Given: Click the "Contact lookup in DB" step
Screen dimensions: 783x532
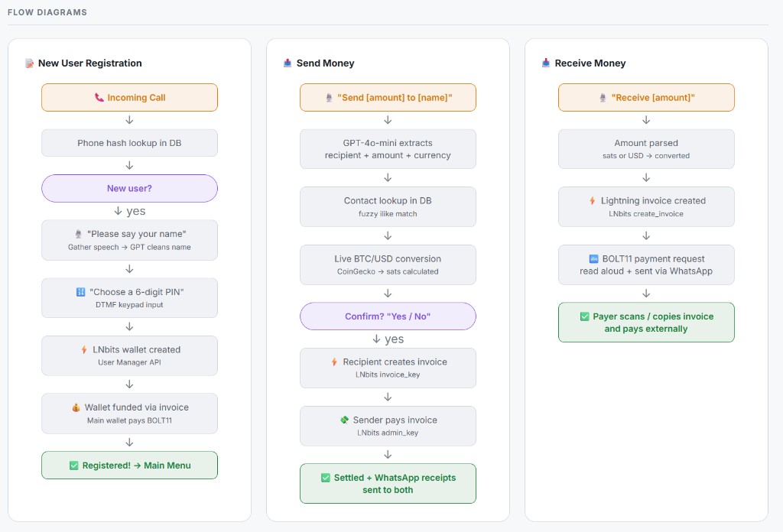Looking at the screenshot, I should pyautogui.click(x=388, y=206).
